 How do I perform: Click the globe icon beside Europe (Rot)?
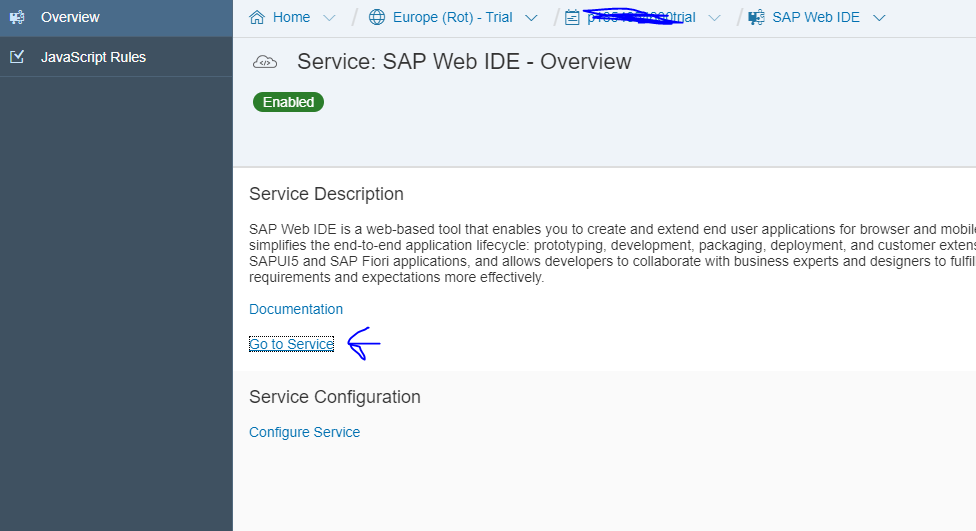point(377,17)
